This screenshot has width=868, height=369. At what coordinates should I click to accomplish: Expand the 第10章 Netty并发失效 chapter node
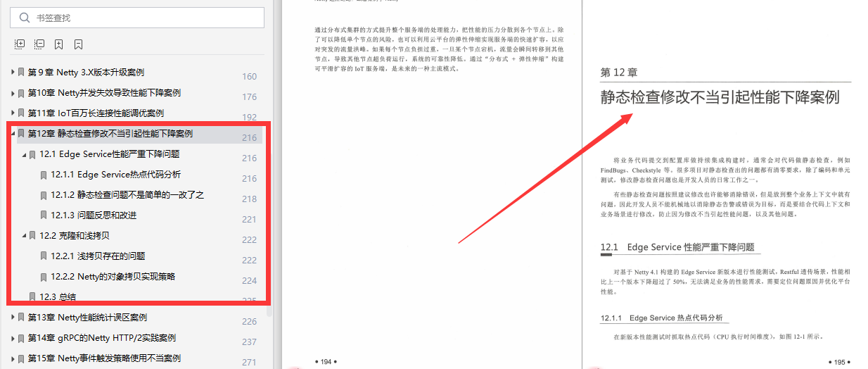[13, 93]
